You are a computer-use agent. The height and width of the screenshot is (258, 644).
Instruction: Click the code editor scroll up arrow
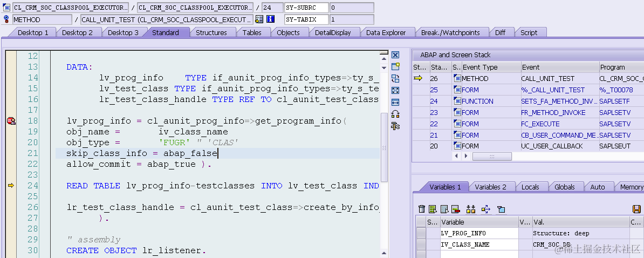pos(384,58)
